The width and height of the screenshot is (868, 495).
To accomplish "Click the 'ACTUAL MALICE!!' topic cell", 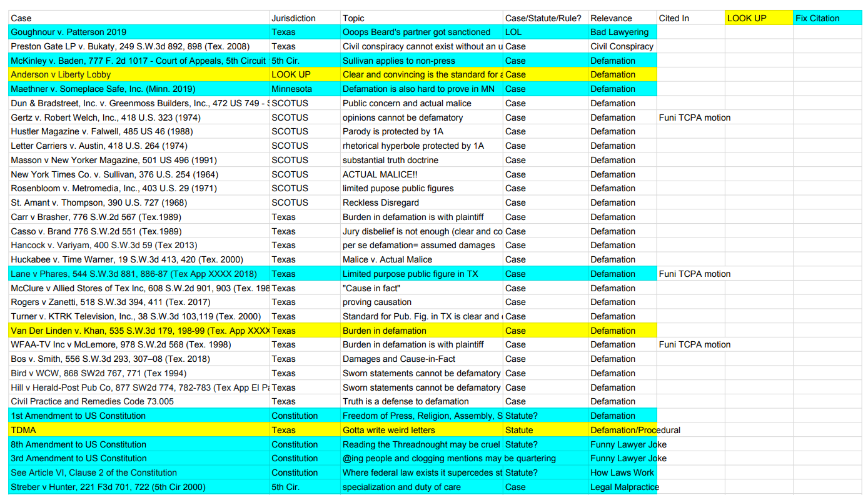I will tap(421, 174).
